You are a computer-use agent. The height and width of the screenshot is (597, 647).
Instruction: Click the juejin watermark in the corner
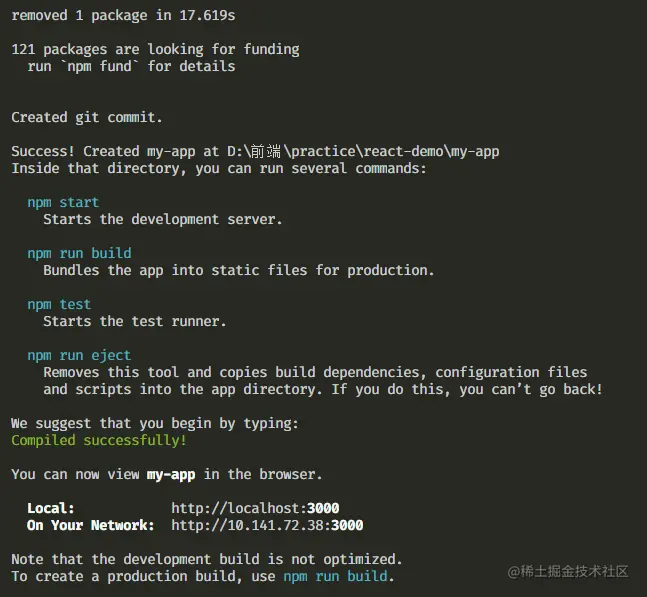(568, 571)
